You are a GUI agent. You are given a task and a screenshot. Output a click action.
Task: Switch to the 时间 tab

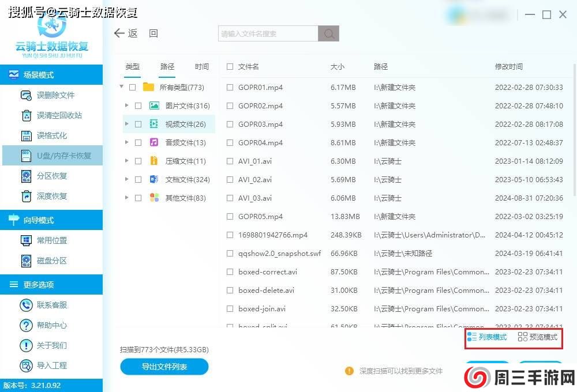202,67
